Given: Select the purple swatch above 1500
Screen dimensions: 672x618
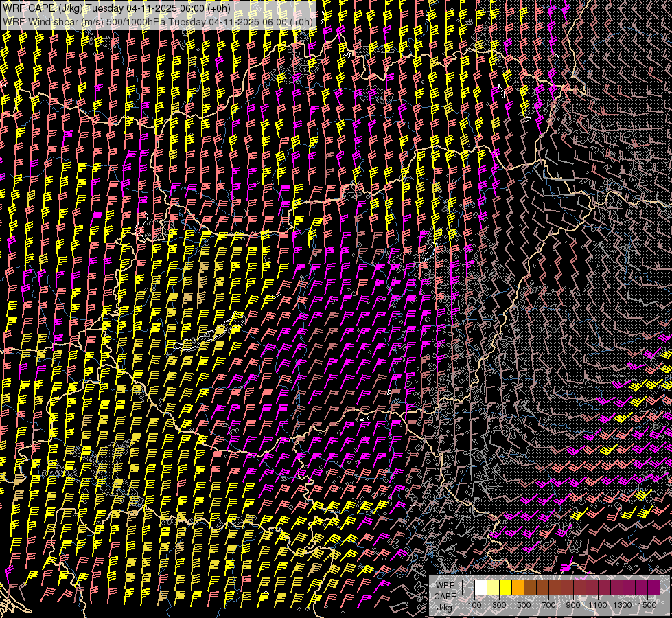Looking at the screenshot, I should point(653,587).
